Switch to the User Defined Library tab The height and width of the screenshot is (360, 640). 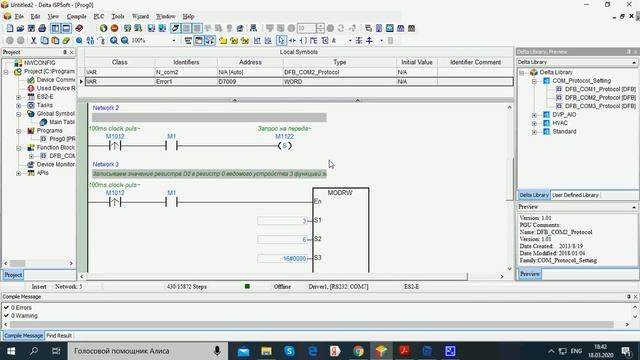click(x=576, y=195)
